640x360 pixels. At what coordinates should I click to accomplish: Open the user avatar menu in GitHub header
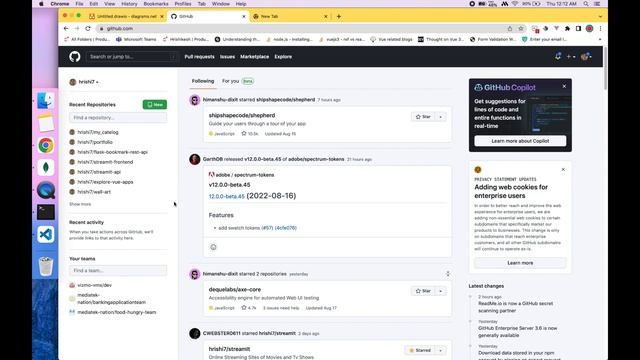point(586,57)
